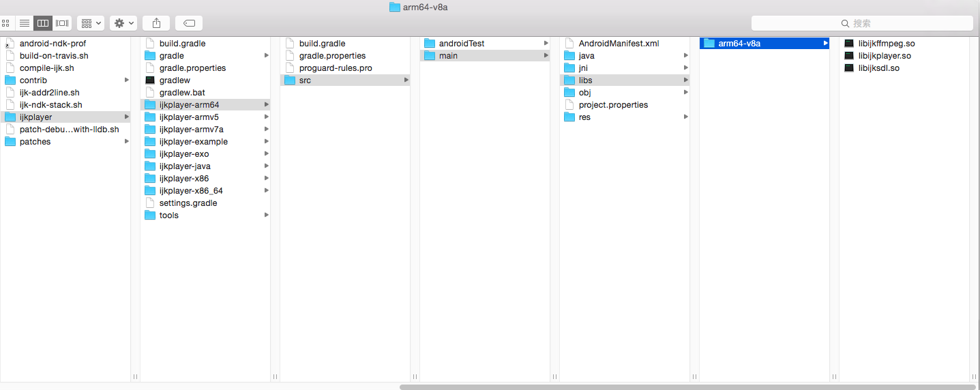Select libijkplayer.so file icon

(x=849, y=56)
